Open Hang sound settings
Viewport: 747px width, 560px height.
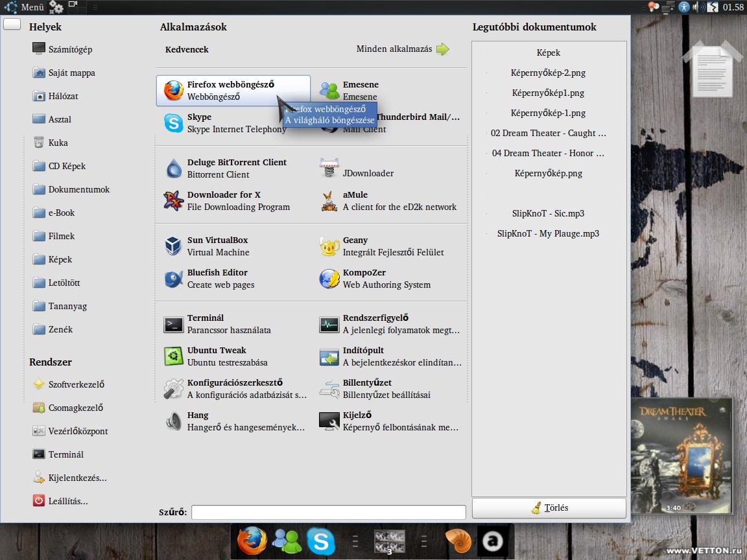[233, 421]
